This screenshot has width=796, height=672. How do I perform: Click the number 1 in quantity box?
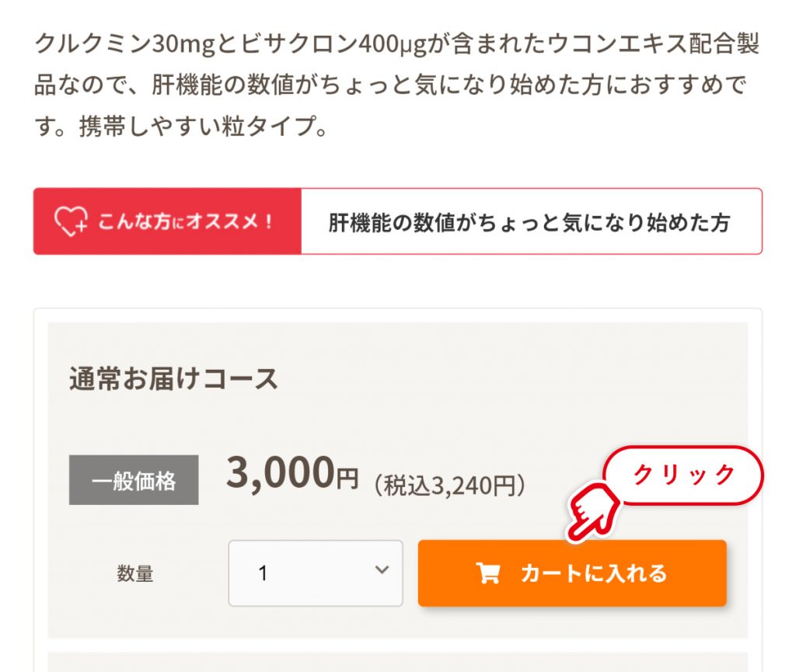click(263, 573)
